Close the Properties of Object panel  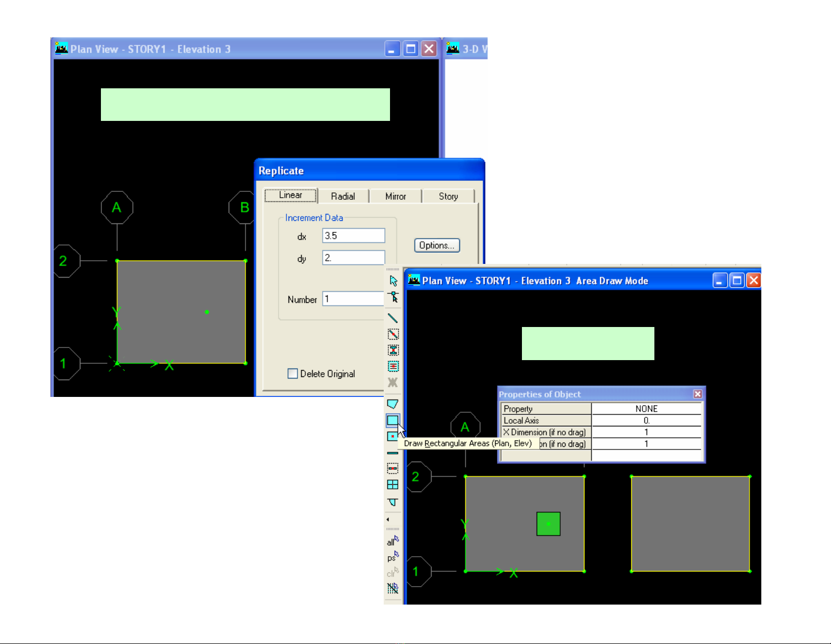697,394
